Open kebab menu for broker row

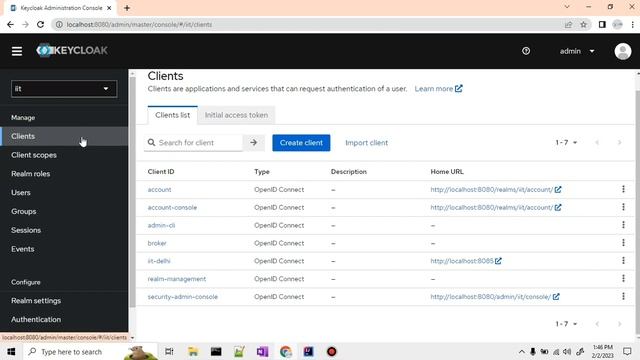coord(623,242)
